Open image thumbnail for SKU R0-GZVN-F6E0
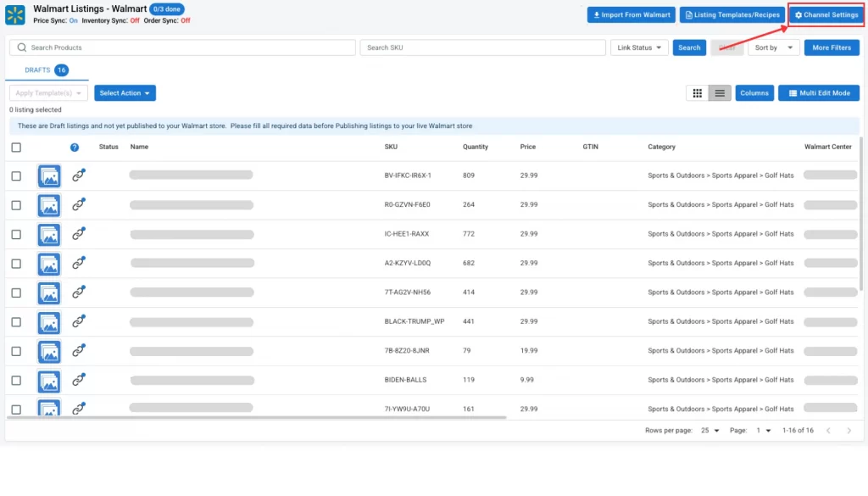The image size is (868, 496). click(49, 205)
